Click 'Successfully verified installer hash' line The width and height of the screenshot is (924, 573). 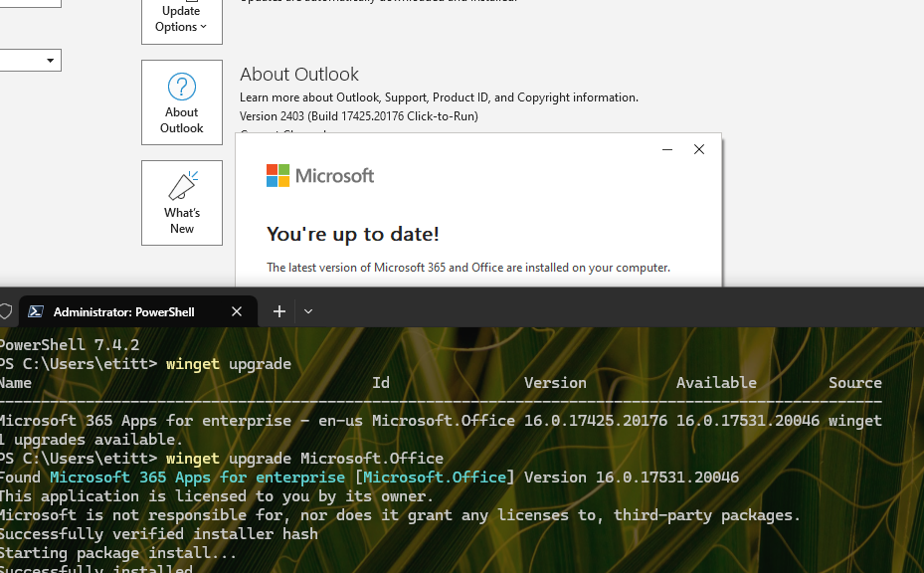point(159,533)
